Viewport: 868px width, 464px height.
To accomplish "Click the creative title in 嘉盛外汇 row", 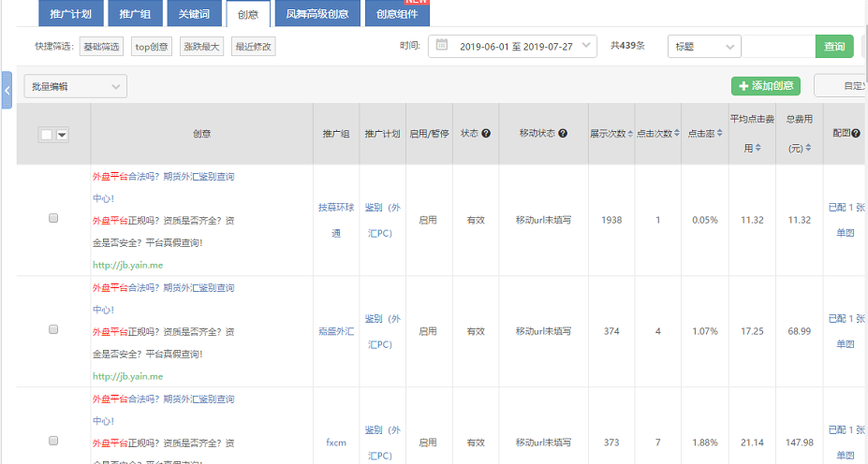I will pos(163,298).
